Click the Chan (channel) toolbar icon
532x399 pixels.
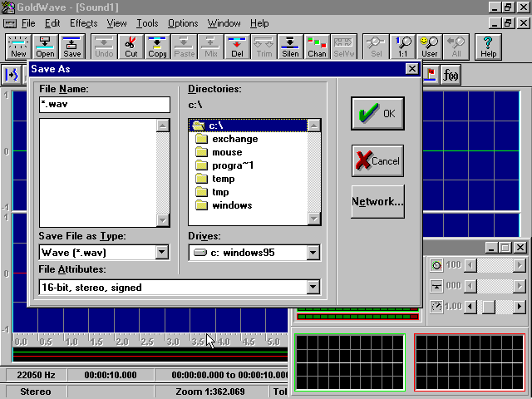click(317, 47)
